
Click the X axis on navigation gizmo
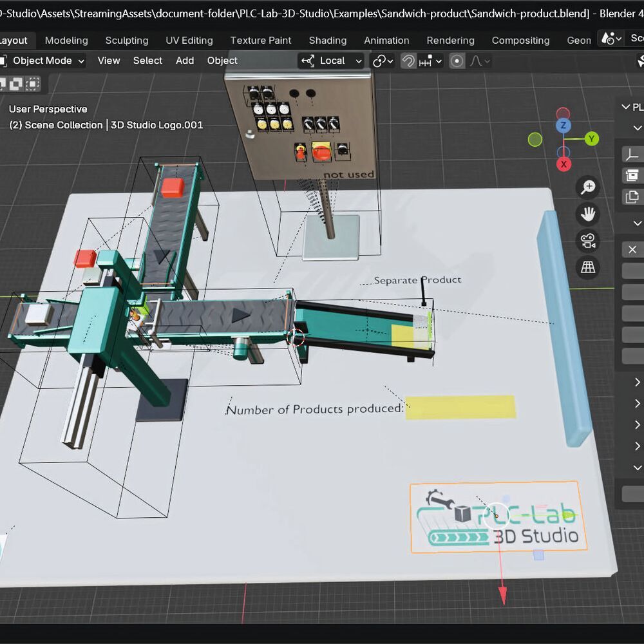pyautogui.click(x=563, y=164)
